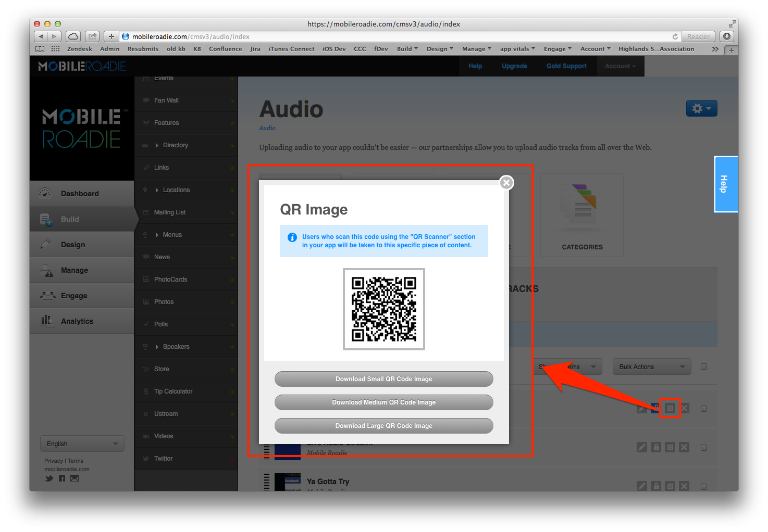Open the Bulk Actions dropdown
768x532 pixels.
(651, 367)
